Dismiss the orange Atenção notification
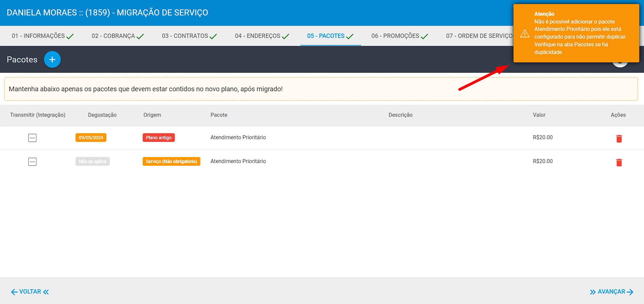Screen dimensions: 644x304 click(x=576, y=33)
